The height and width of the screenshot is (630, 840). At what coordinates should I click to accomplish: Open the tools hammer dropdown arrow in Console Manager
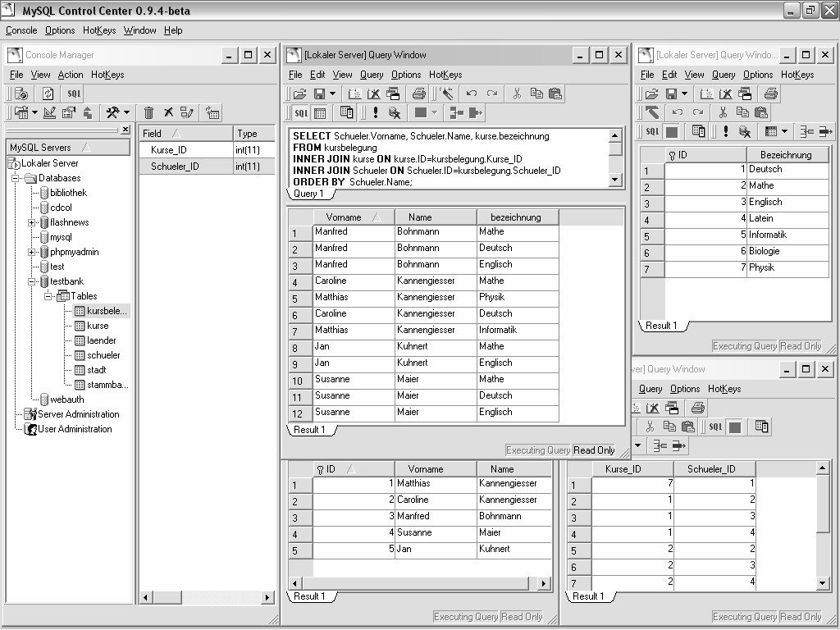tap(126, 113)
